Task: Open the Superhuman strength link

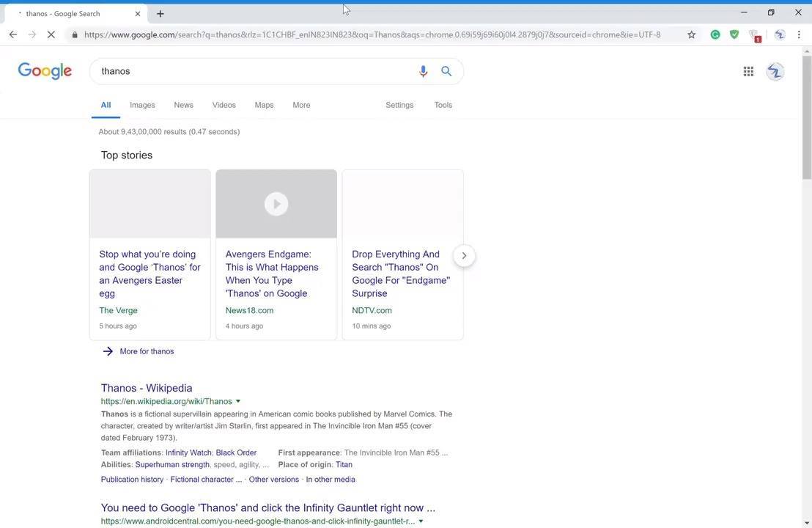Action: coord(172,464)
